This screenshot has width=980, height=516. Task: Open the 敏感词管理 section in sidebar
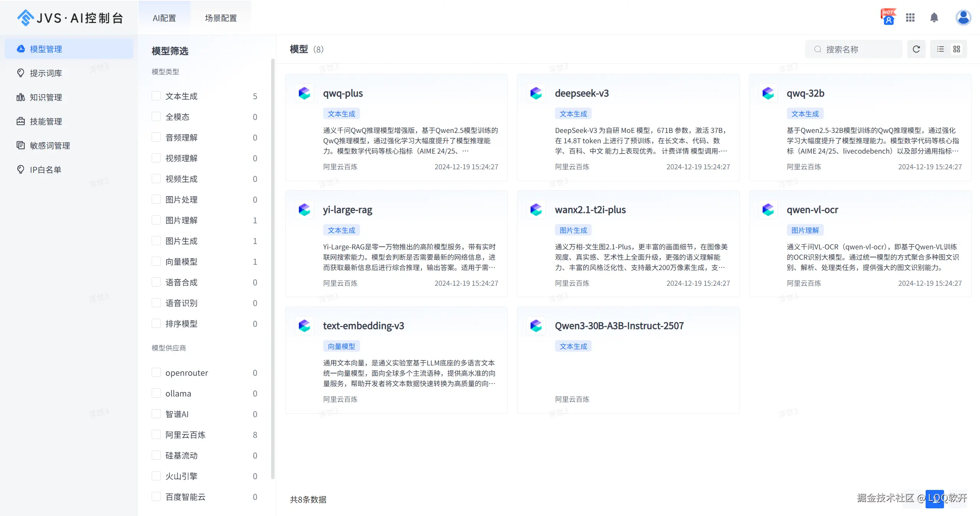pyautogui.click(x=49, y=145)
